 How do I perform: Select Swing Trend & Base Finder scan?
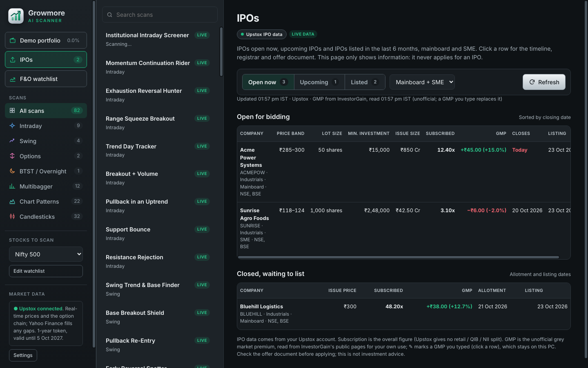[x=158, y=289]
